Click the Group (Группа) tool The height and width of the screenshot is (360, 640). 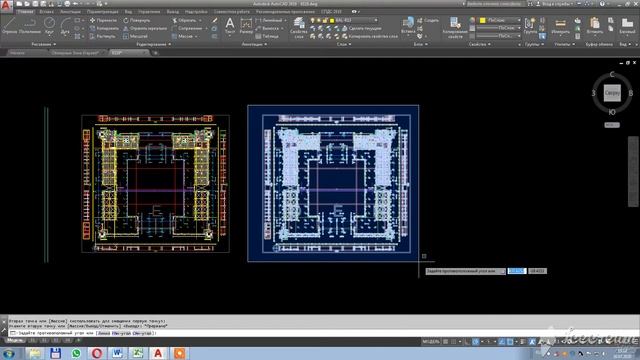click(530, 26)
